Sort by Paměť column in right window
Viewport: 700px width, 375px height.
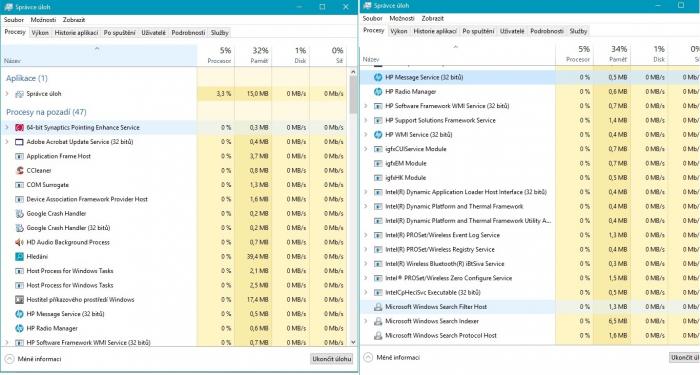[x=612, y=54]
